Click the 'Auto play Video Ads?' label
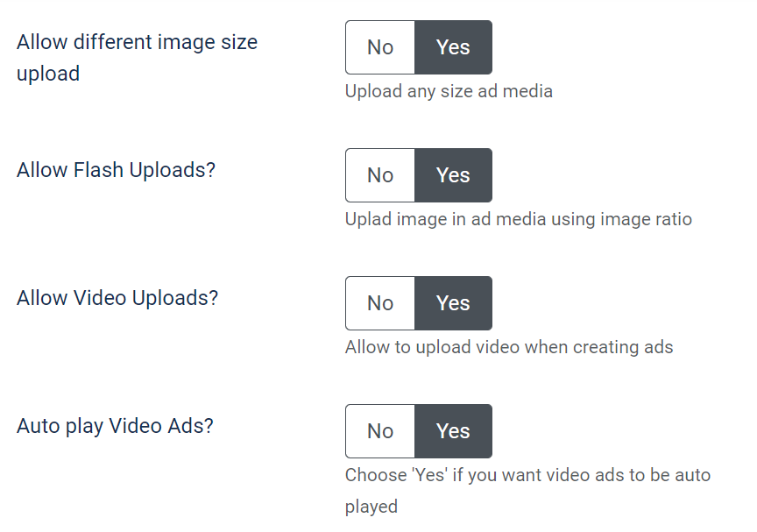 [x=115, y=427]
